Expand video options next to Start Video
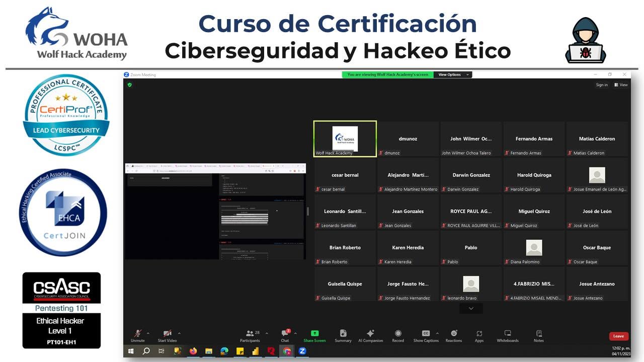644x362 pixels. pyautogui.click(x=179, y=333)
